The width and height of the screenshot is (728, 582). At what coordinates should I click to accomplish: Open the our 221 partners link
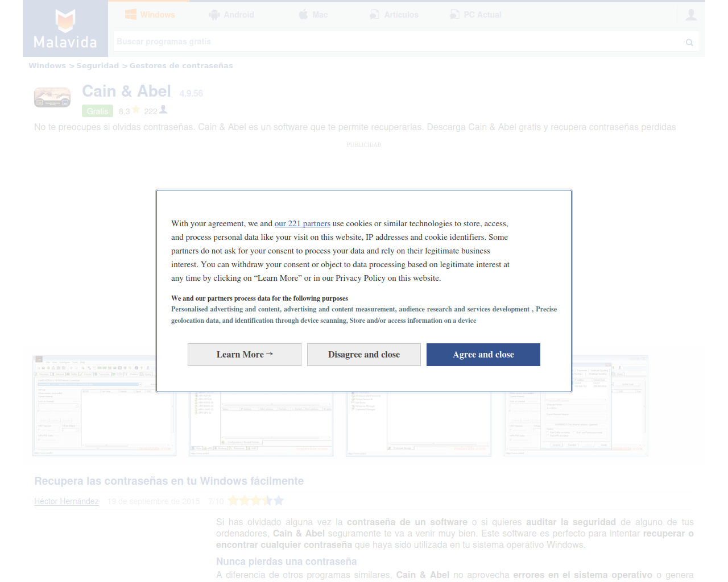click(303, 223)
